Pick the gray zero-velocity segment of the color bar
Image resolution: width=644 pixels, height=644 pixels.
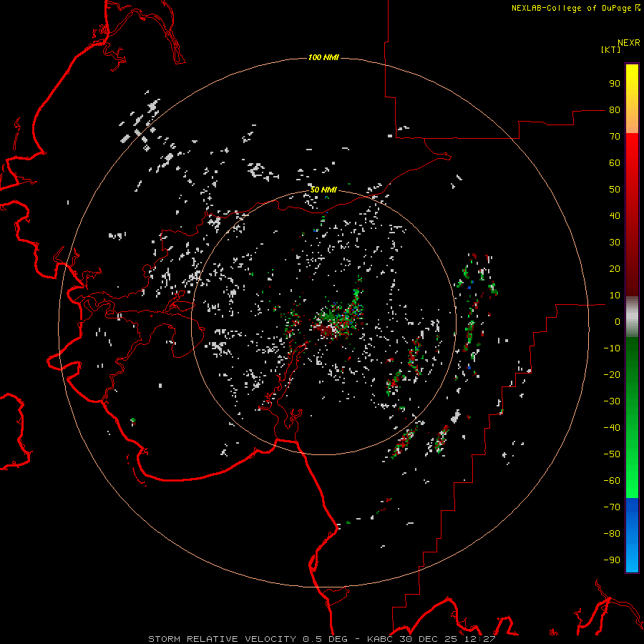[x=632, y=317]
